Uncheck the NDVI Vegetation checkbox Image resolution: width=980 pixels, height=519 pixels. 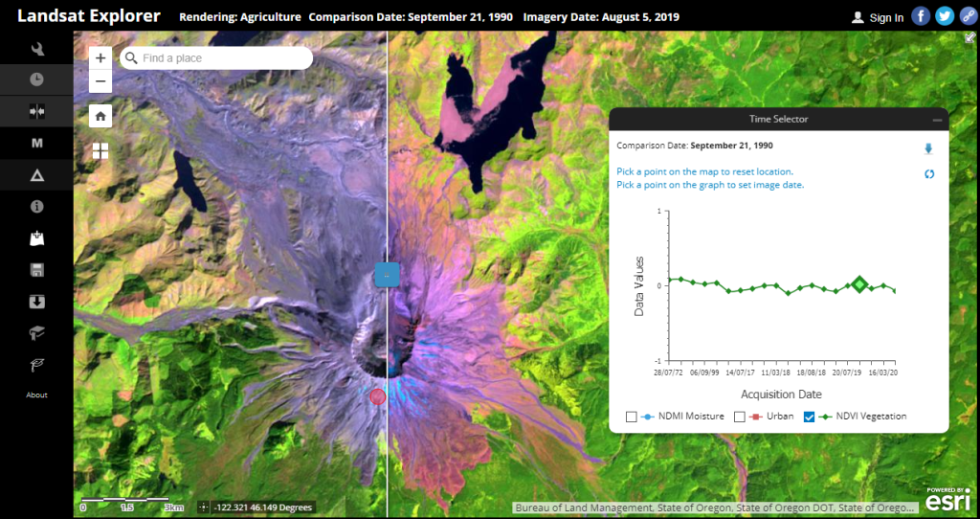point(810,417)
